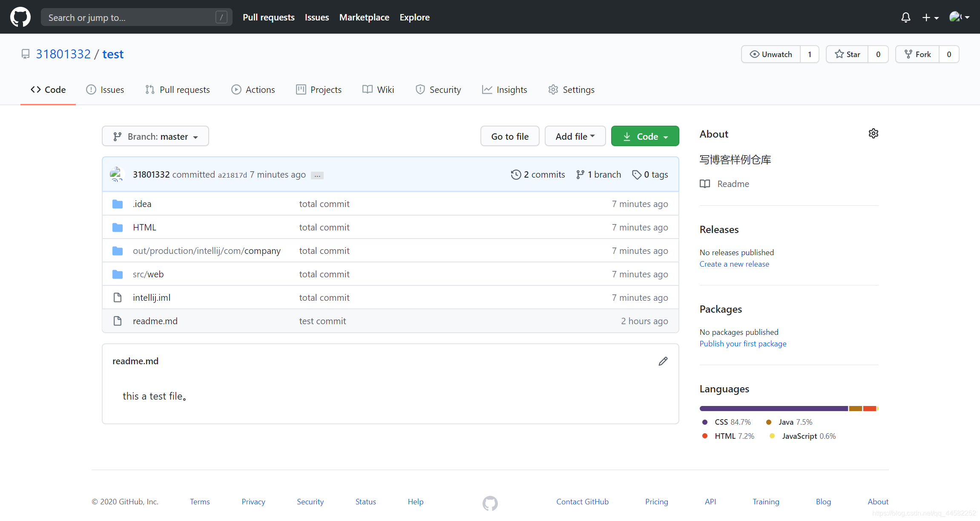Click the red HTML segment of language bar
The width and height of the screenshot is (980, 521).
tap(869, 409)
